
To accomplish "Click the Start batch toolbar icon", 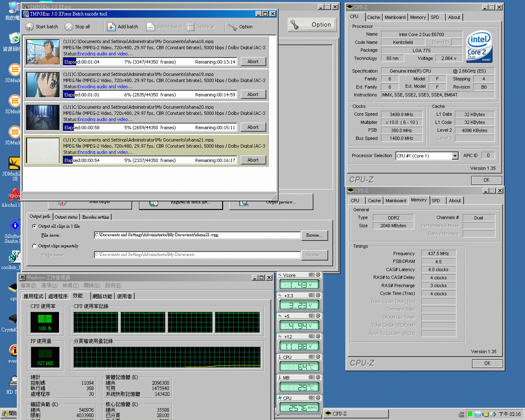I will point(29,27).
